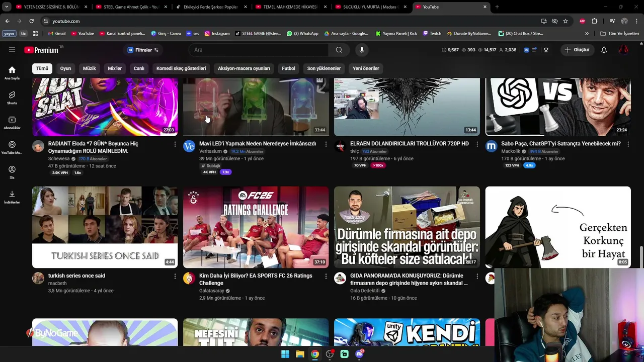Open Windows Start menu
The height and width of the screenshot is (362, 644).
coord(285,354)
